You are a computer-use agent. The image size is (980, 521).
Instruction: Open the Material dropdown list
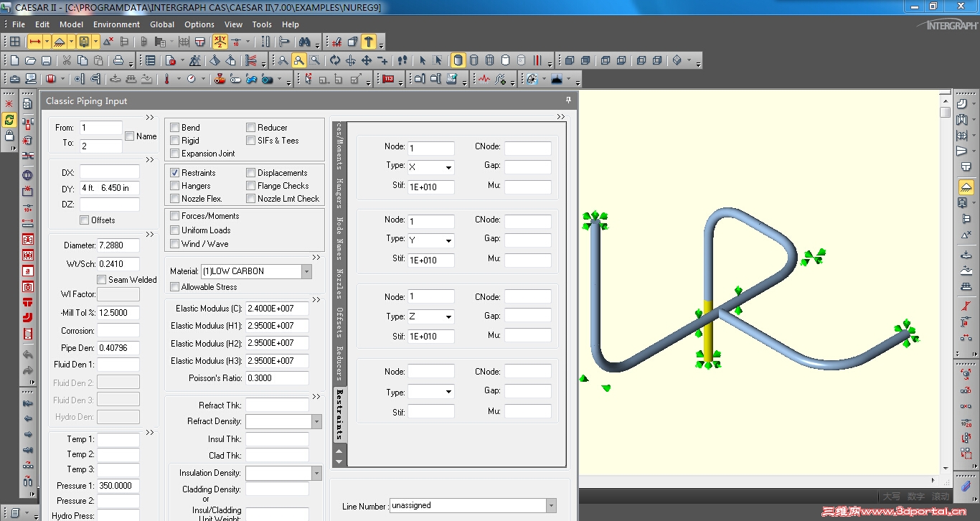306,271
